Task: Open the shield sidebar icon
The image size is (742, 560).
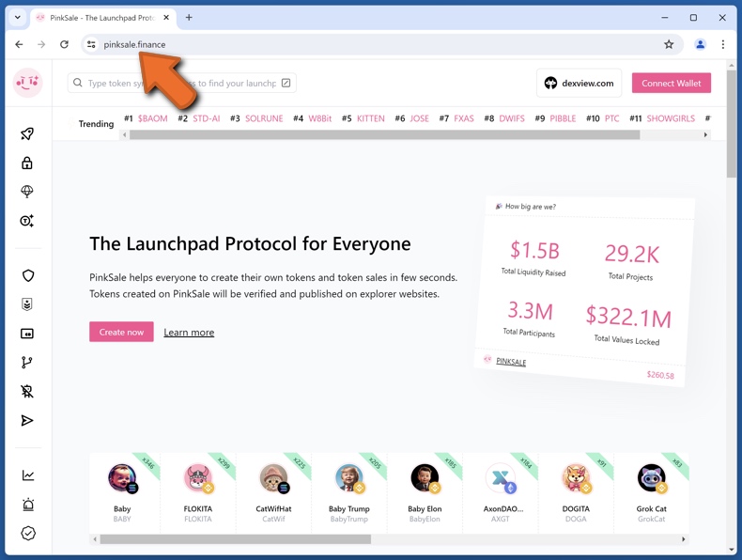Action: tap(28, 275)
